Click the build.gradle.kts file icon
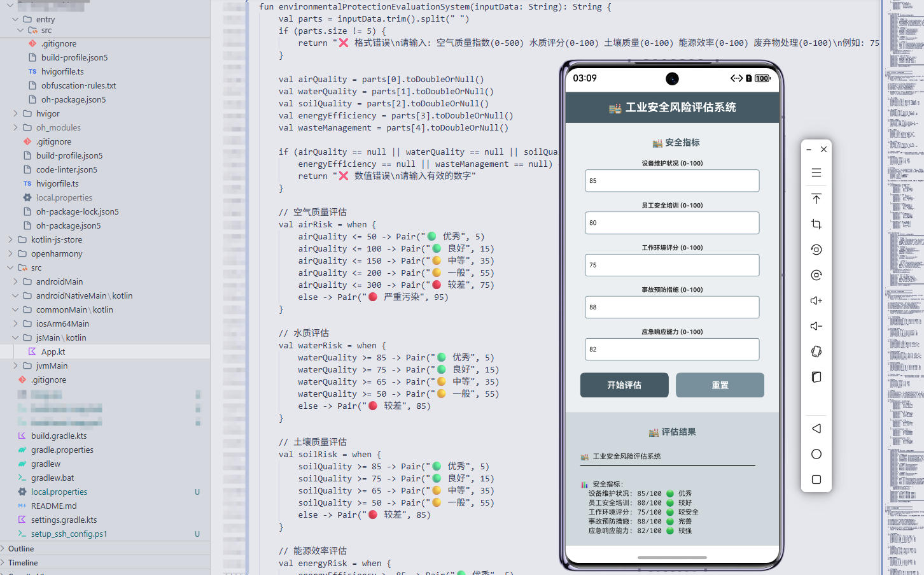The image size is (924, 575). click(22, 436)
